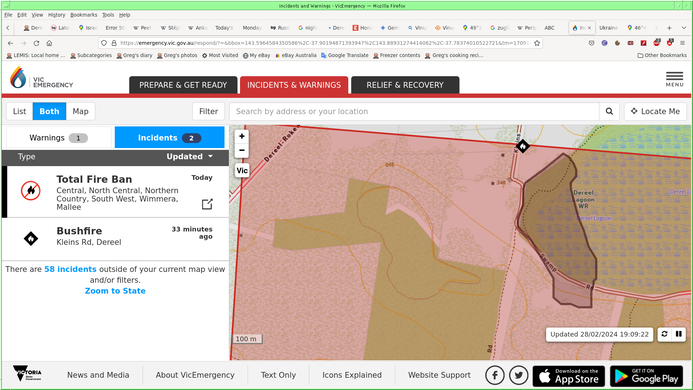Click the browser back arrow
693x390 pixels.
click(x=11, y=43)
